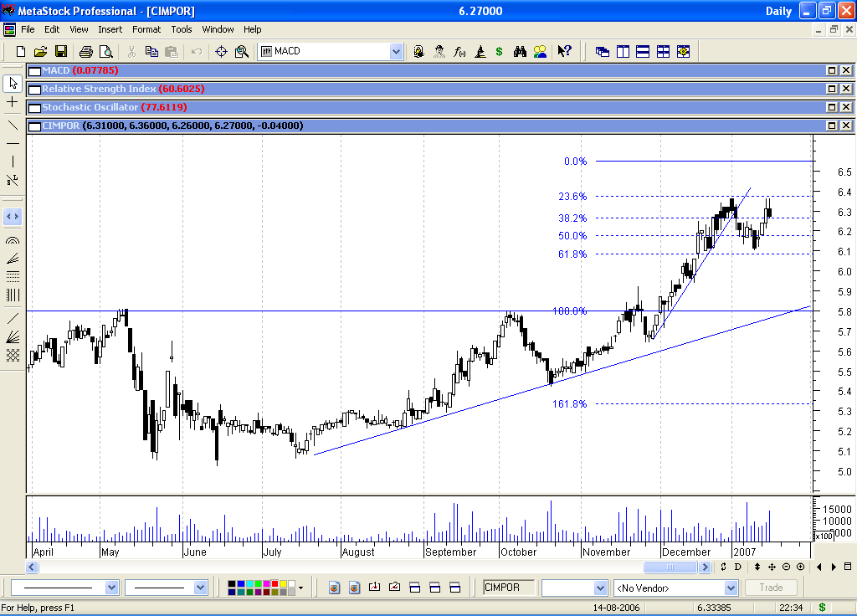Screen dimensions: 857x616
Task: Open the No Vendor dropdown
Action: click(731, 588)
